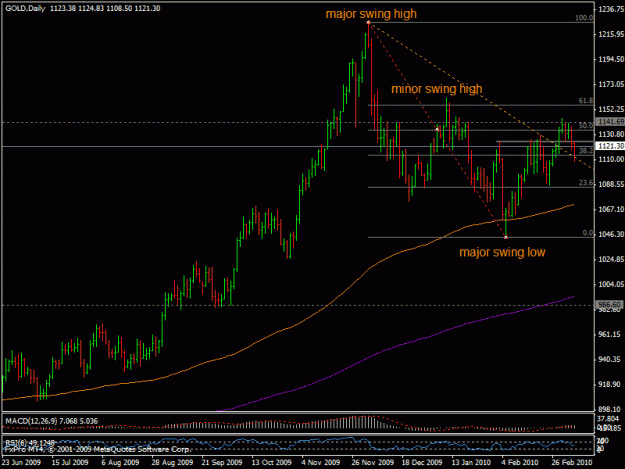
Task: Click the 28 Aug 2009 date label
Action: coord(172,463)
